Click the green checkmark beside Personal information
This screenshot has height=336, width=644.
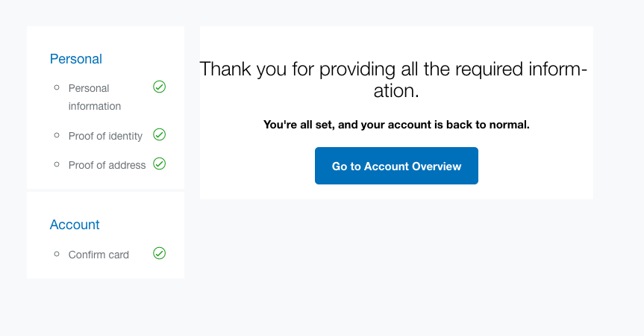(x=159, y=87)
